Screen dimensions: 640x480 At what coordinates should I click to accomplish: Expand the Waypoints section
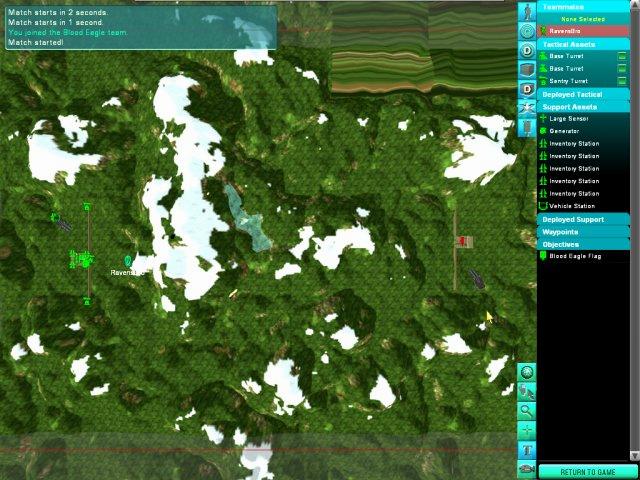click(583, 232)
